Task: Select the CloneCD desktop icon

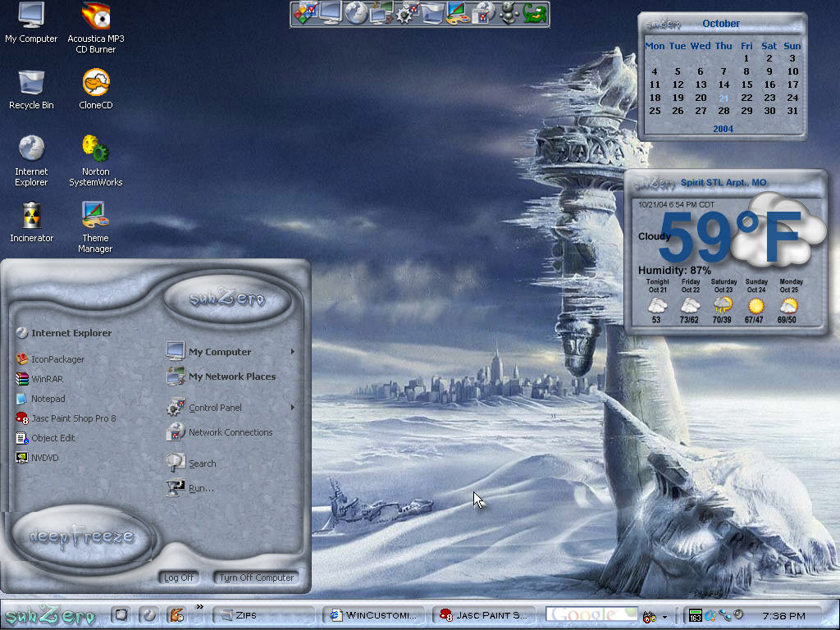Action: [96, 89]
